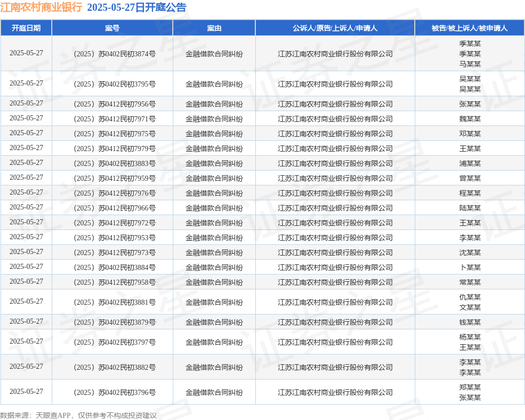Select case number 苏0412民初7953号

coord(115,238)
